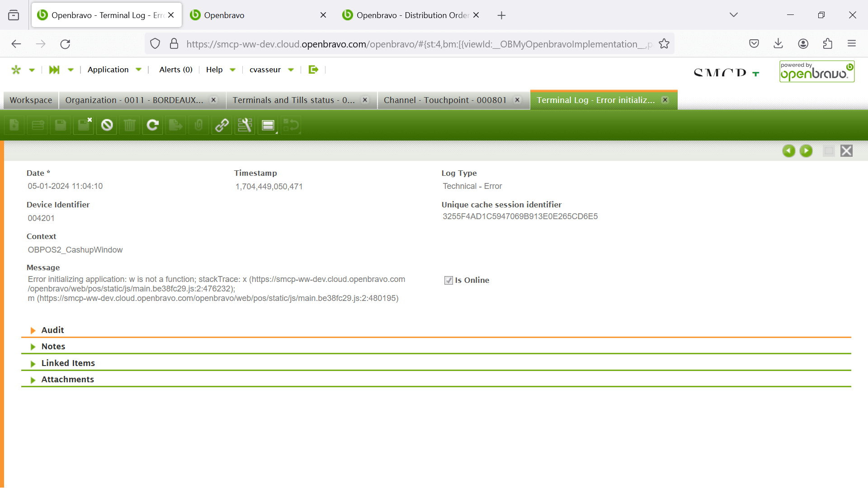Go to the previous record arrow
Screen dimensions: 868x488
point(788,151)
